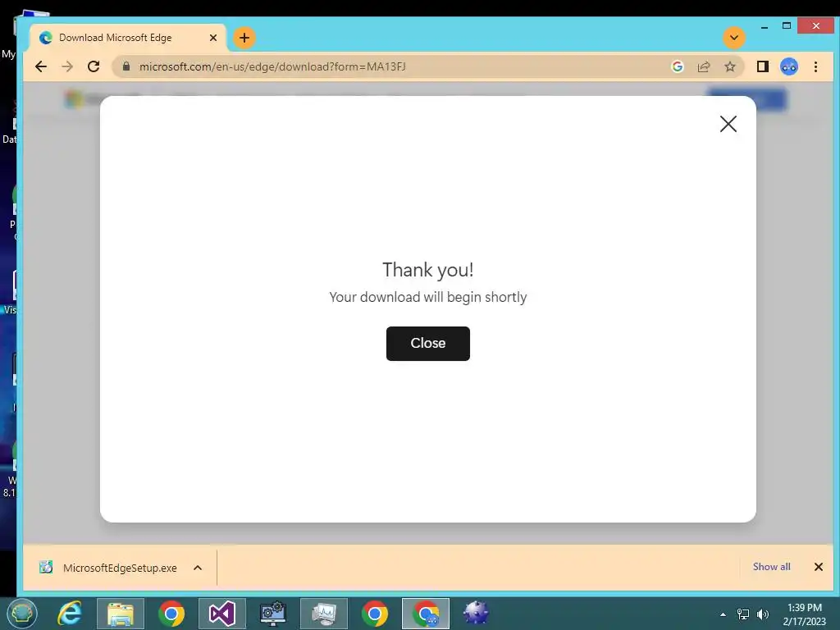Image resolution: width=840 pixels, height=630 pixels.
Task: Close the downloads bar
Action: (x=818, y=567)
